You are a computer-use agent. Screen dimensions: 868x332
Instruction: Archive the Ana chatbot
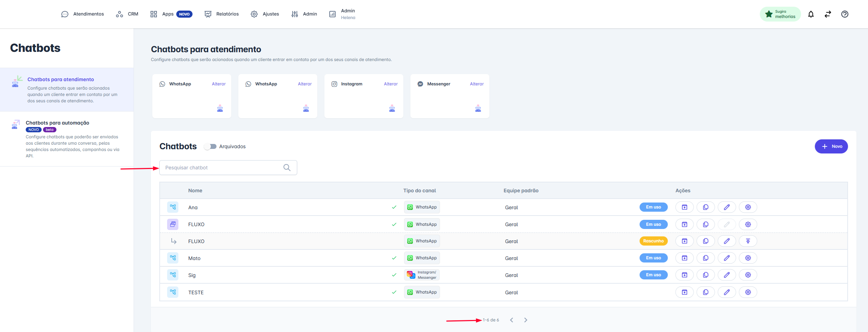point(684,207)
